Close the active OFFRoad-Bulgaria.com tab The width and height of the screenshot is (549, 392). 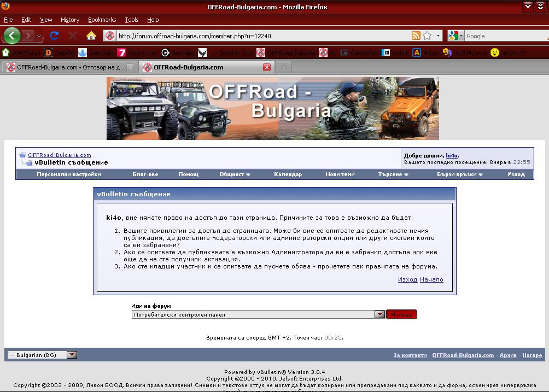[267, 67]
